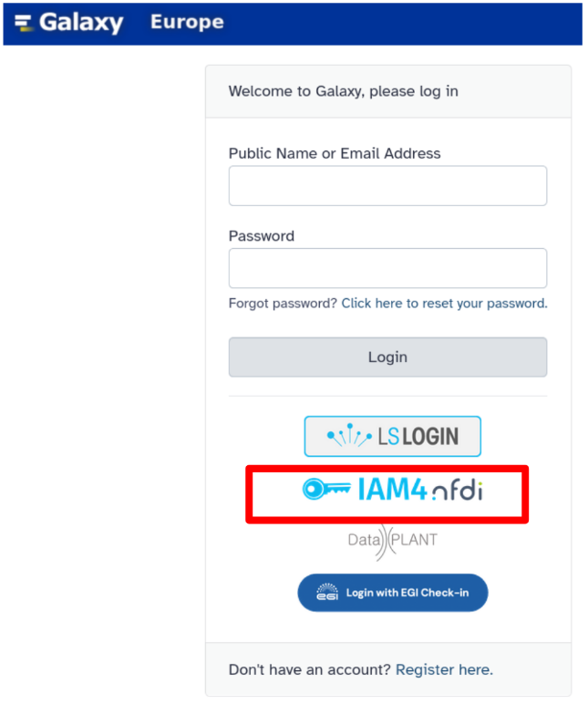
Task: Click the Password field label
Action: 262,236
